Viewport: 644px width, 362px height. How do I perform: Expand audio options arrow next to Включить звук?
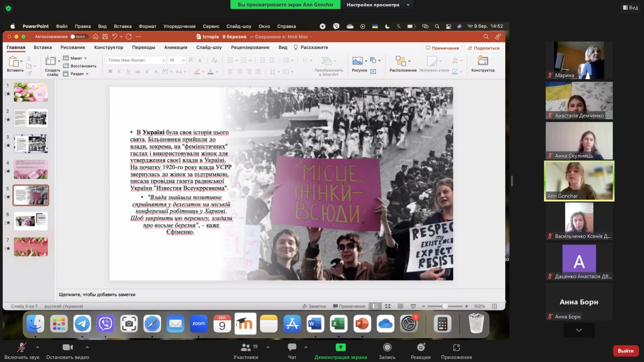37,347
